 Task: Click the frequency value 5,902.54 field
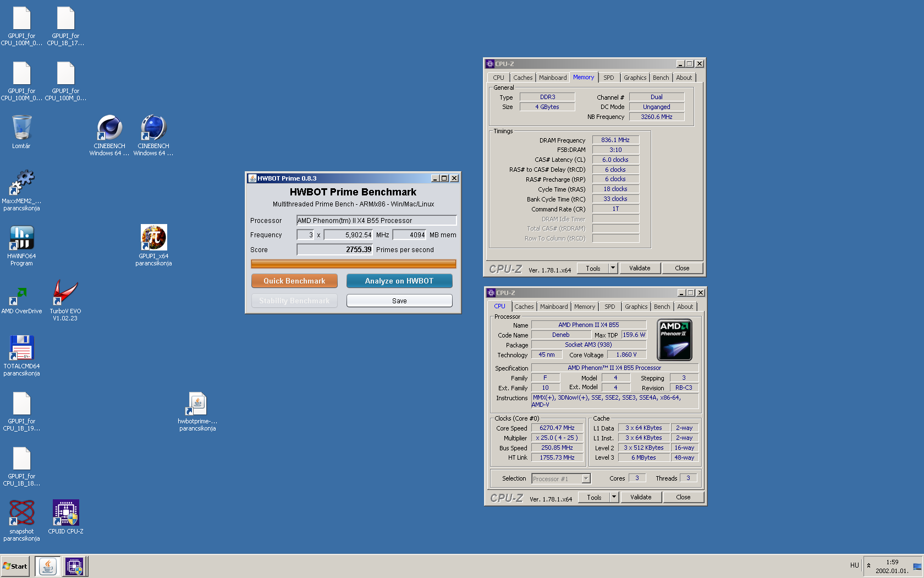coord(348,235)
